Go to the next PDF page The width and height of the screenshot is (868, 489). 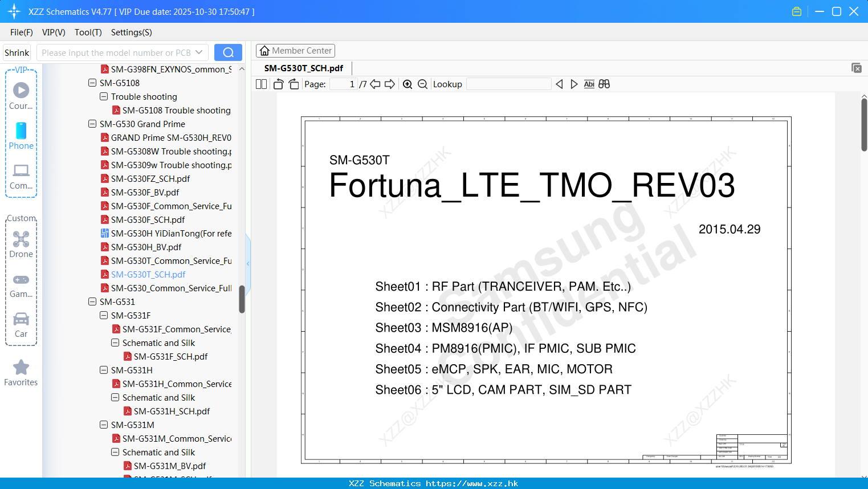390,84
